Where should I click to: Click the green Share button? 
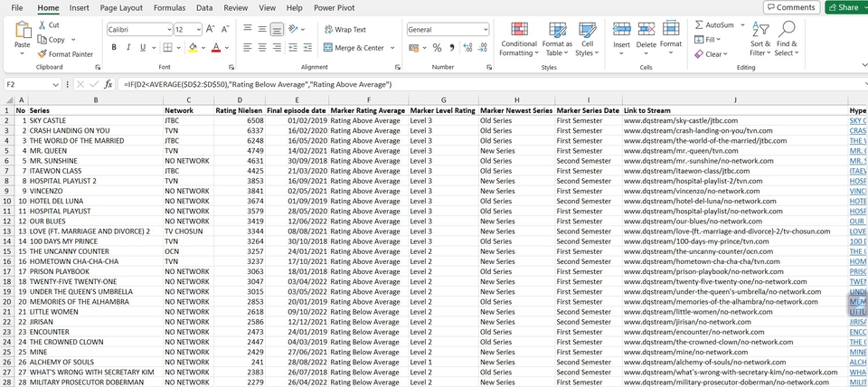point(846,7)
